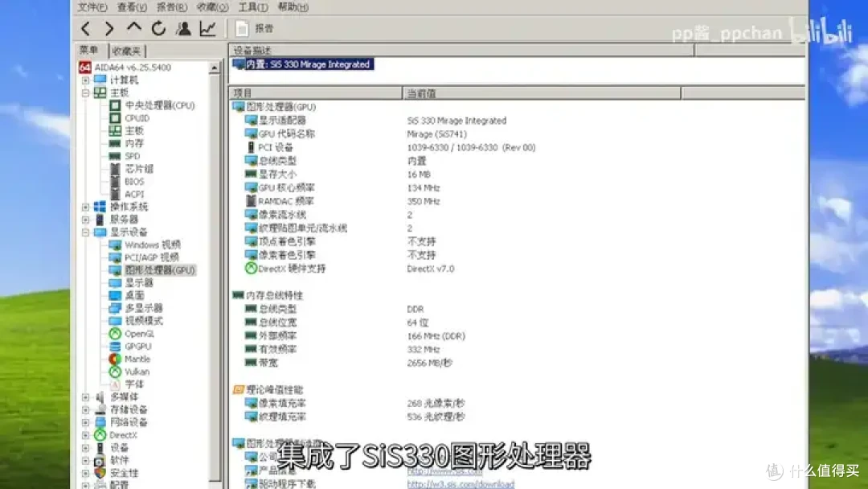This screenshot has width=868, height=489.
Task: Select the 带宽 2656 MB/秒 row
Action: point(518,363)
